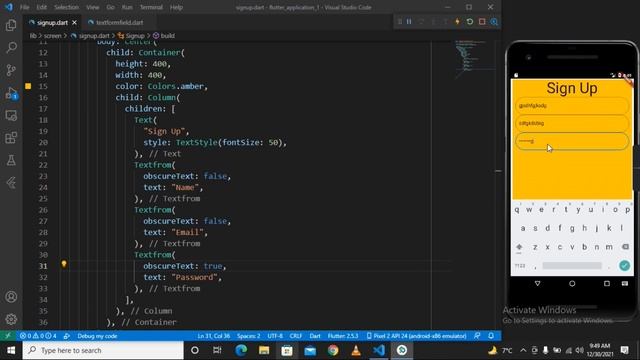This screenshot has height=360, width=640.
Task: Tap the backspace key on emulator keyboard
Action: coord(625,247)
